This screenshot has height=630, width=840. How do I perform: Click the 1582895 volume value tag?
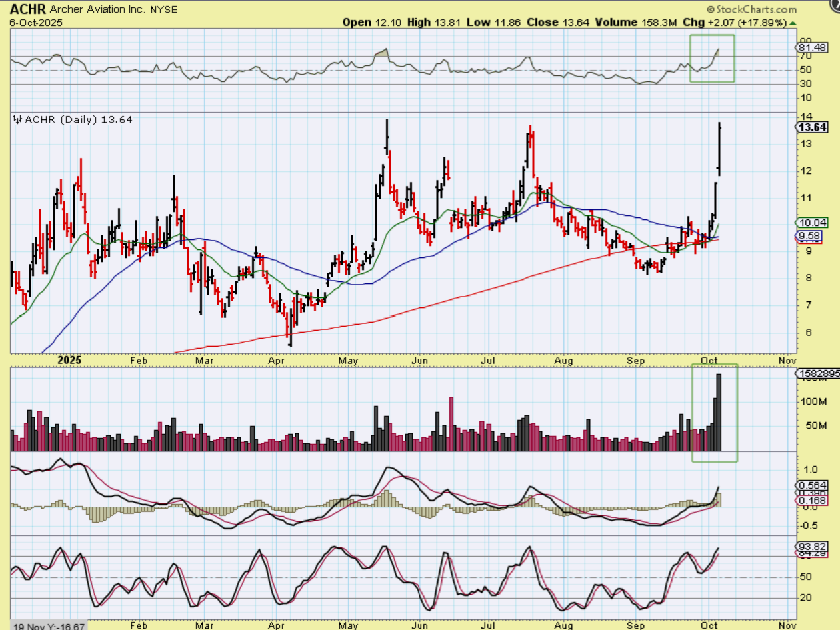coord(817,374)
